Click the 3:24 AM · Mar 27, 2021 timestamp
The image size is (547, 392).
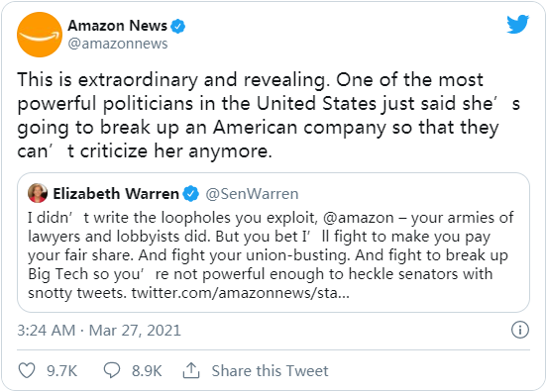click(99, 331)
